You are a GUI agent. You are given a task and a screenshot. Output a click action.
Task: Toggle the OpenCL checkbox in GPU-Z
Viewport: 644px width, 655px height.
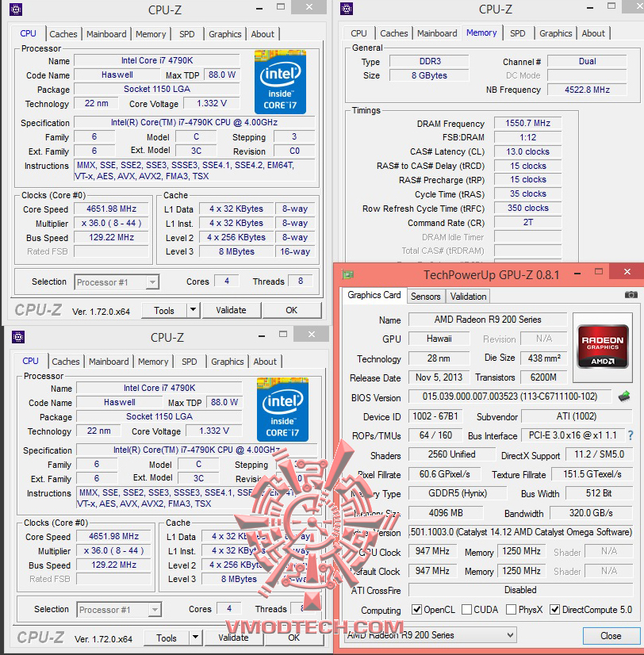[x=416, y=609]
